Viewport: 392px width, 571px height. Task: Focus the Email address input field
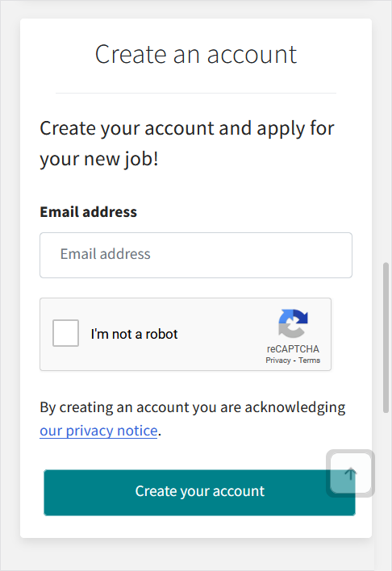pos(196,256)
